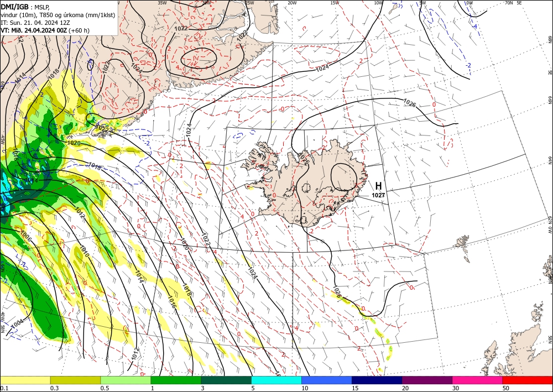Click the legend value '15'
This screenshot has height=392, width=553.
coord(355,388)
